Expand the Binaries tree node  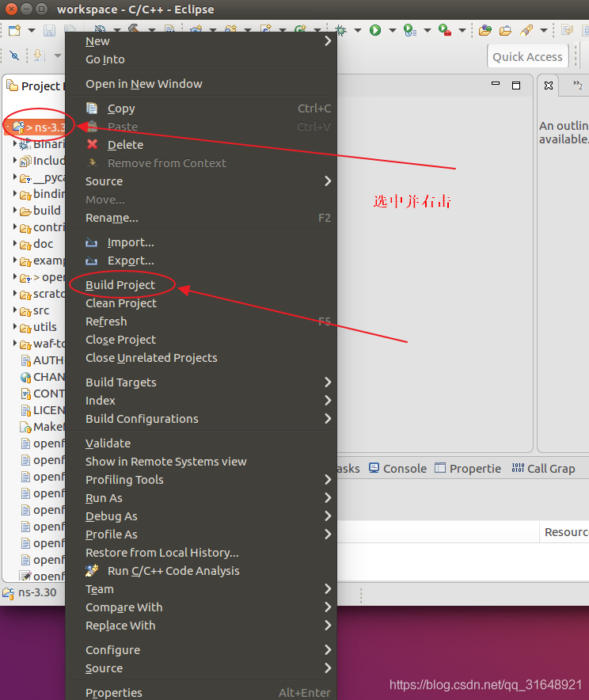click(15, 144)
